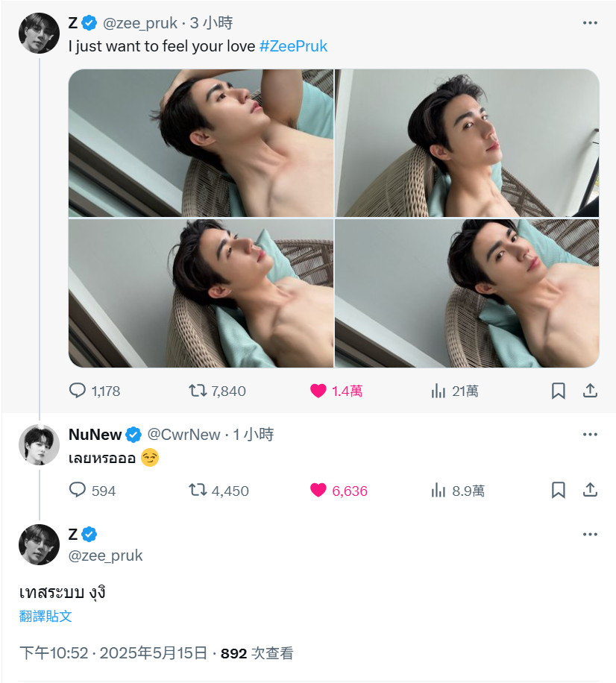Bookmark NuNew's reply

tap(559, 490)
